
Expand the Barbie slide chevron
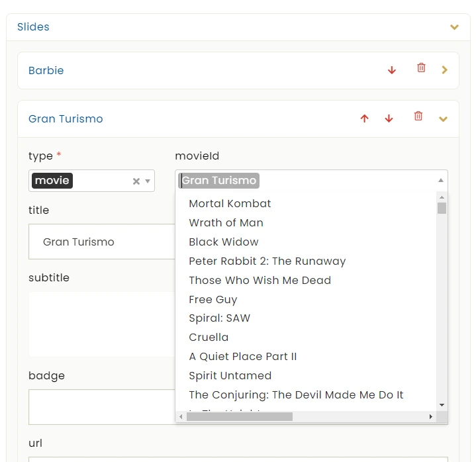[x=444, y=70]
